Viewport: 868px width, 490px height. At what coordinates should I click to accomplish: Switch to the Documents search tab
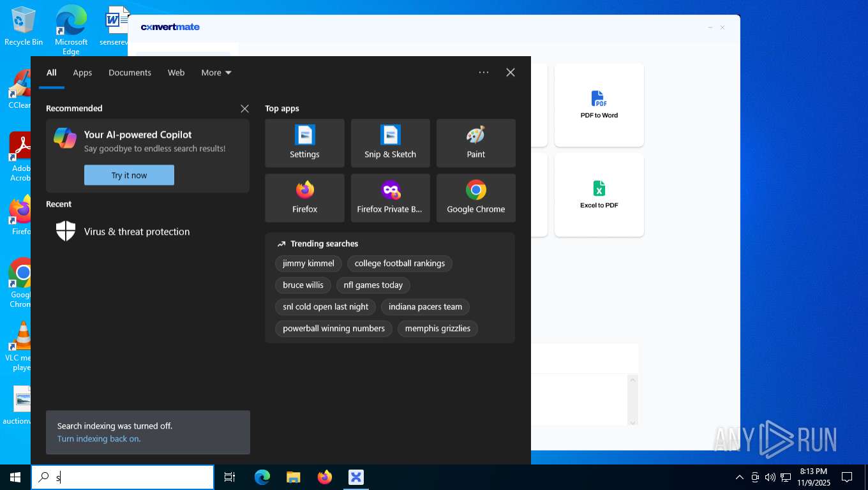pos(130,73)
